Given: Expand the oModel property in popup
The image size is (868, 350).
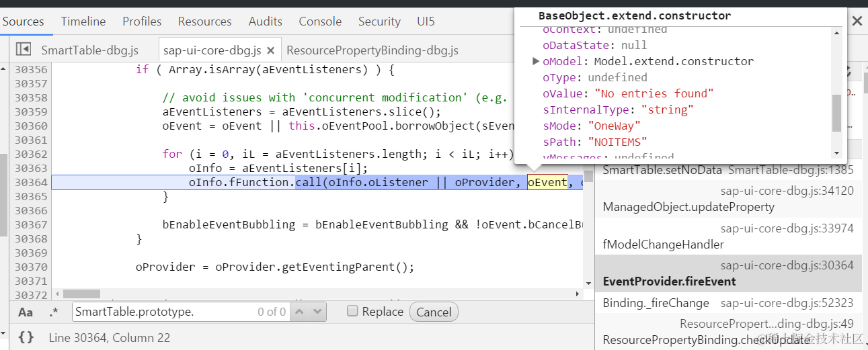Looking at the screenshot, I should click(x=536, y=61).
